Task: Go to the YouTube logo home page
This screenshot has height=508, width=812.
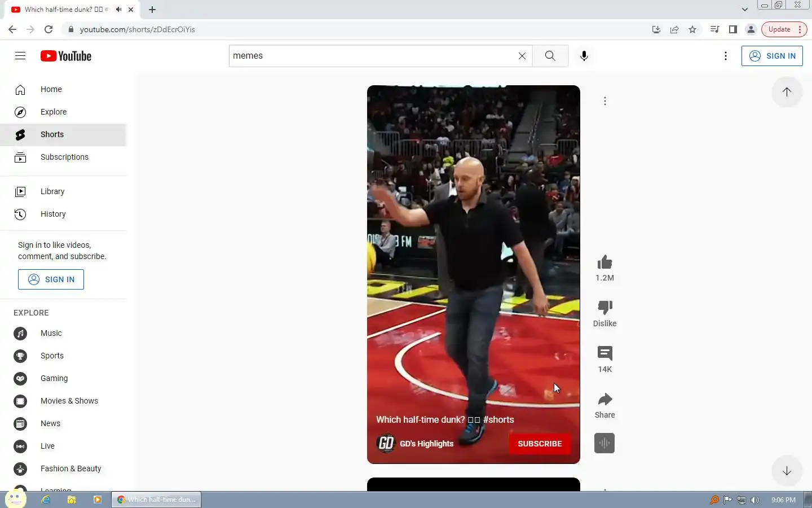Action: click(66, 56)
